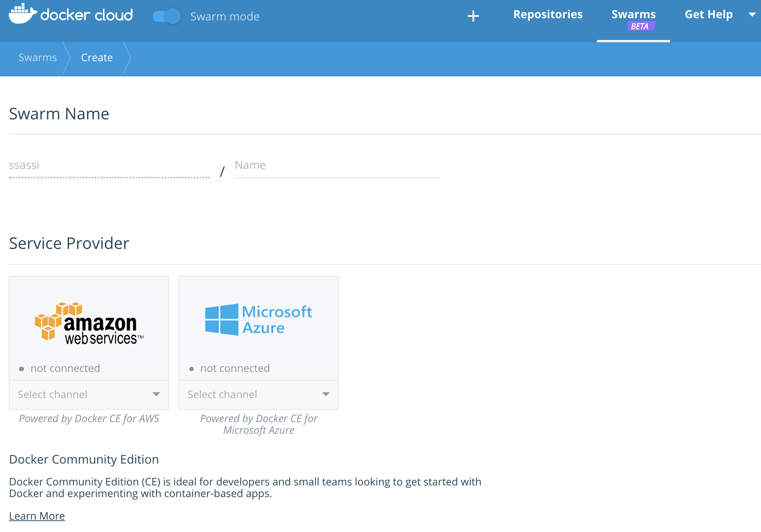Open the AWS Select channel dropdown
This screenshot has width=761, height=532.
(89, 394)
